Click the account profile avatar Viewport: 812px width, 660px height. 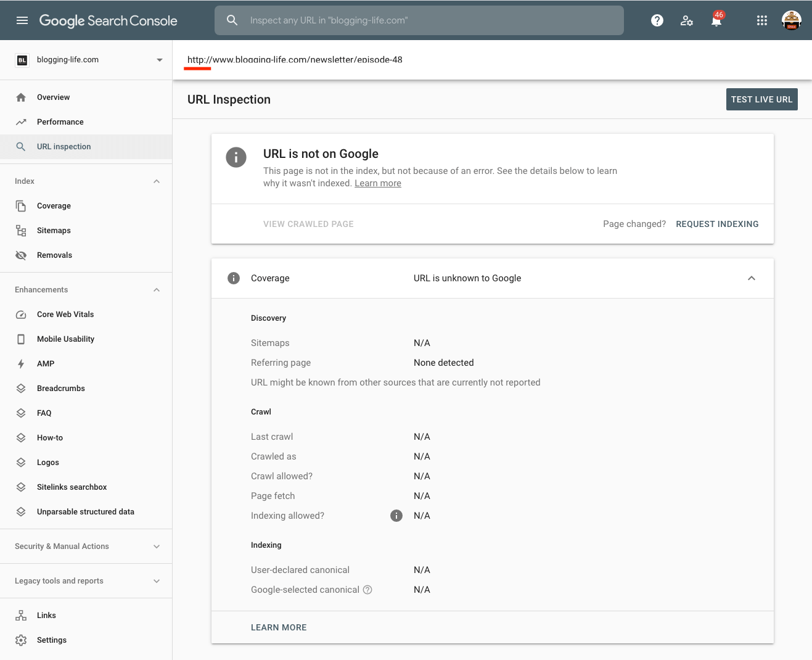(791, 20)
